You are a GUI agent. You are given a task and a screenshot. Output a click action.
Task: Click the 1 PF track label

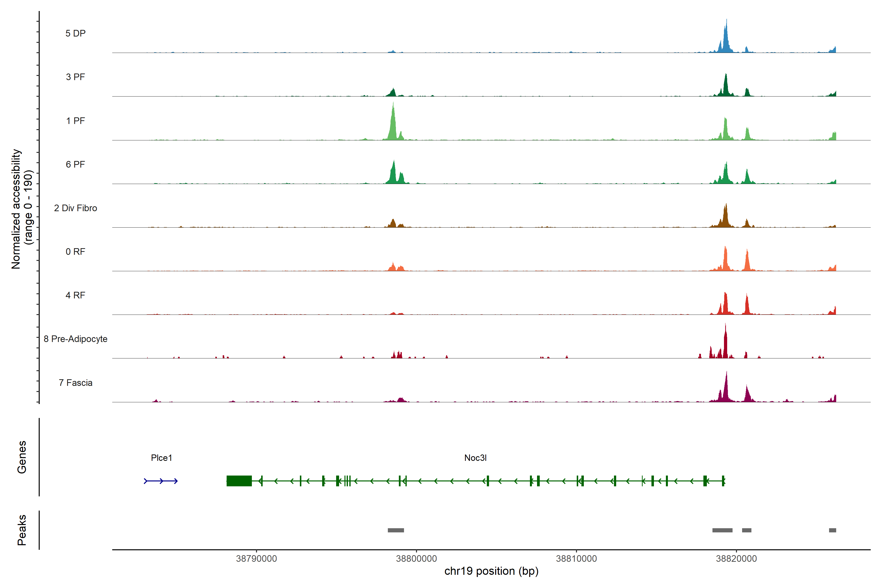tap(75, 121)
